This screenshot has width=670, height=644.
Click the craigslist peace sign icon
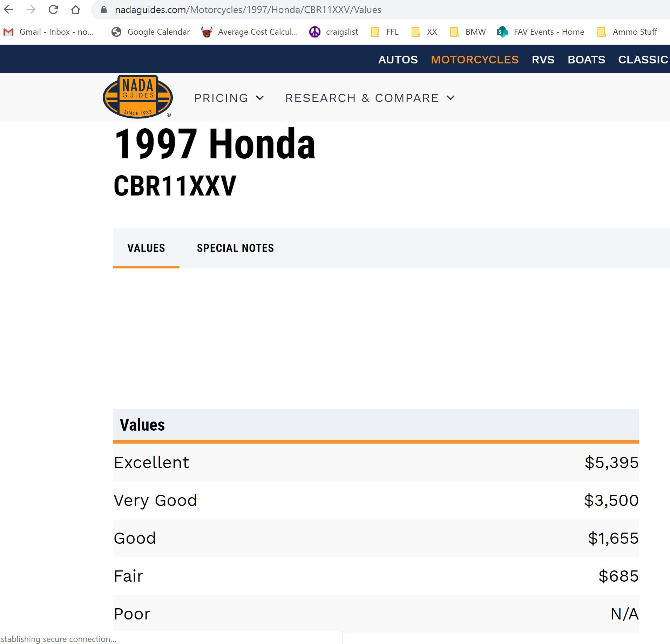click(x=315, y=32)
